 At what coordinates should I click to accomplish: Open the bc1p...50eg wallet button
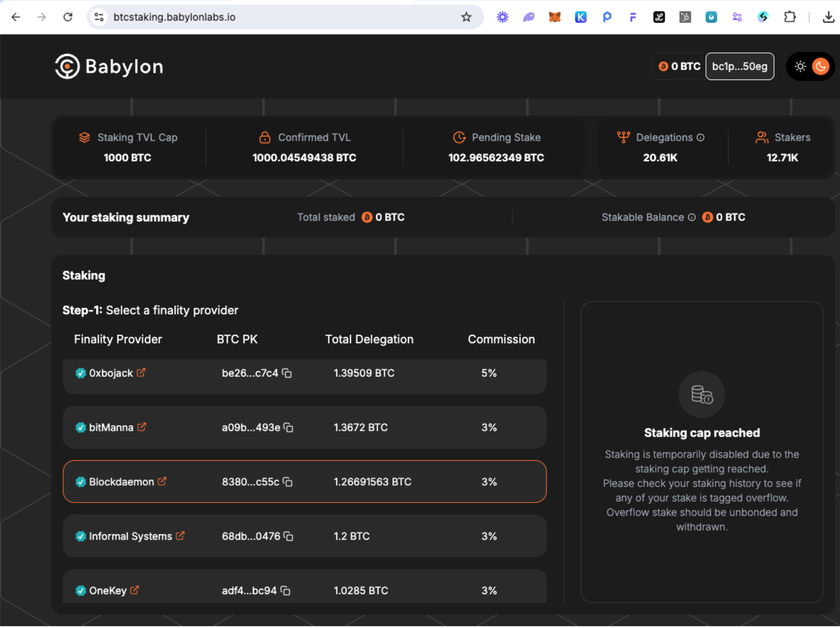tap(739, 66)
